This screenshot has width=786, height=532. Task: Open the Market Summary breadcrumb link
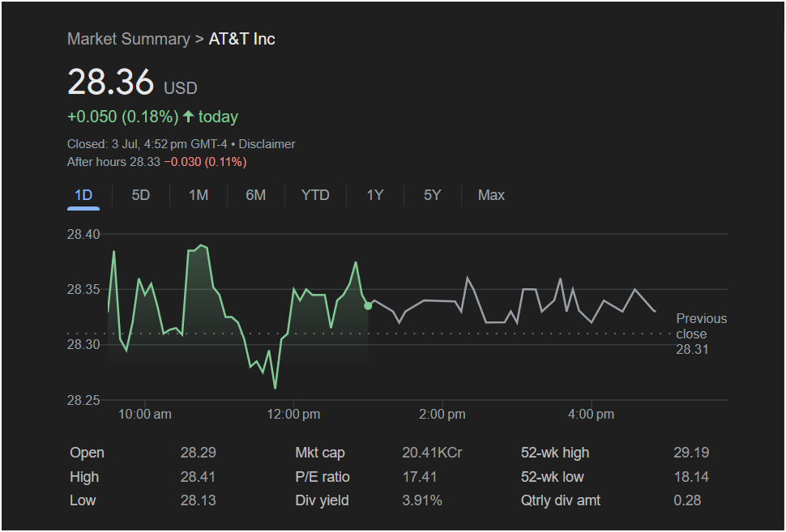(129, 39)
